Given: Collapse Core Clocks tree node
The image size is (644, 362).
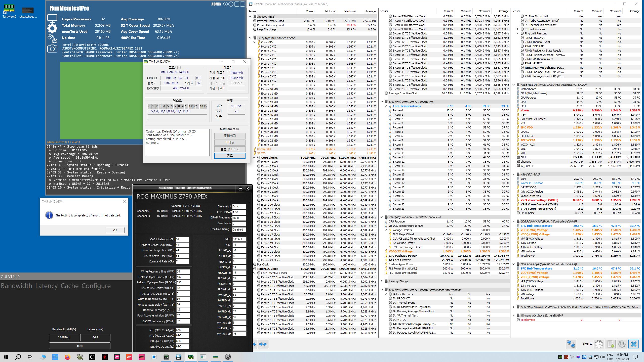Looking at the screenshot, I should pos(254,158).
